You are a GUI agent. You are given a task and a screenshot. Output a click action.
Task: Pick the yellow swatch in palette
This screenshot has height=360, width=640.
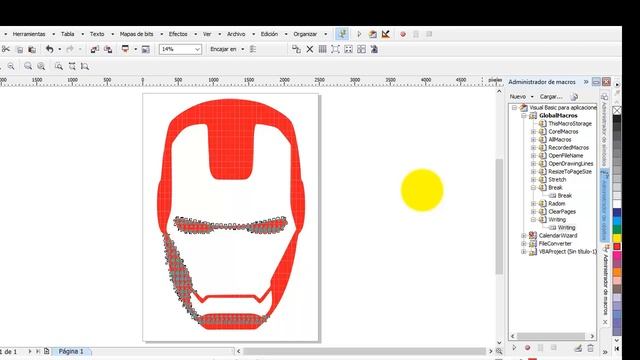pos(617,238)
